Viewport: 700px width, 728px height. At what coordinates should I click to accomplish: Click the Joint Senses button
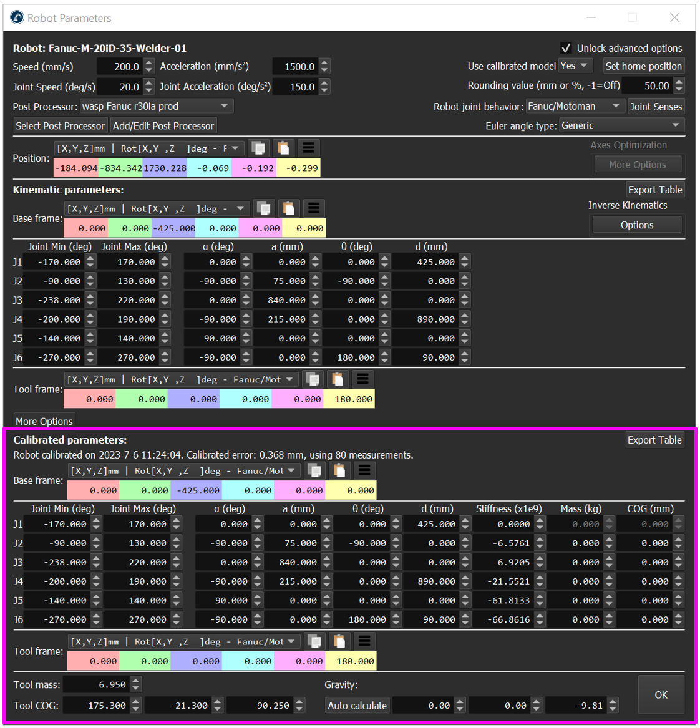(x=656, y=107)
